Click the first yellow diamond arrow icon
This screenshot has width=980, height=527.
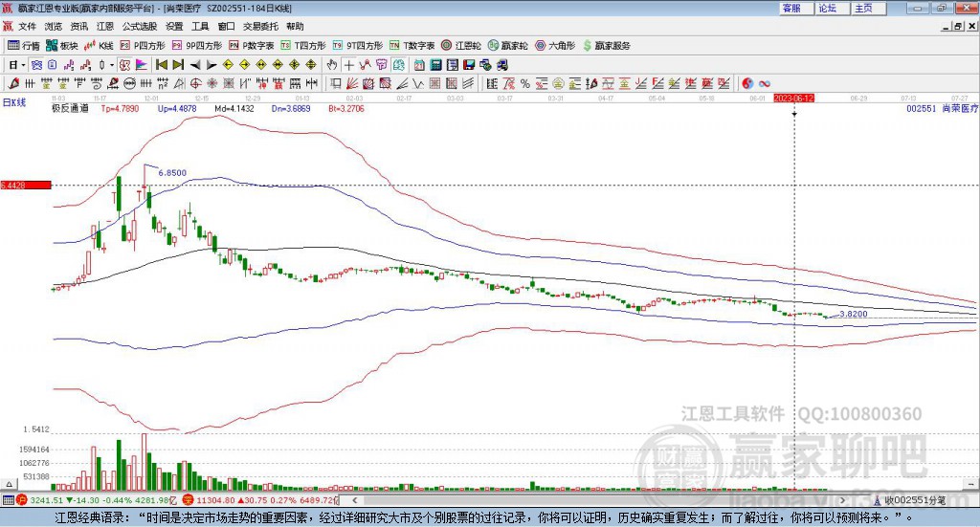tap(228, 65)
